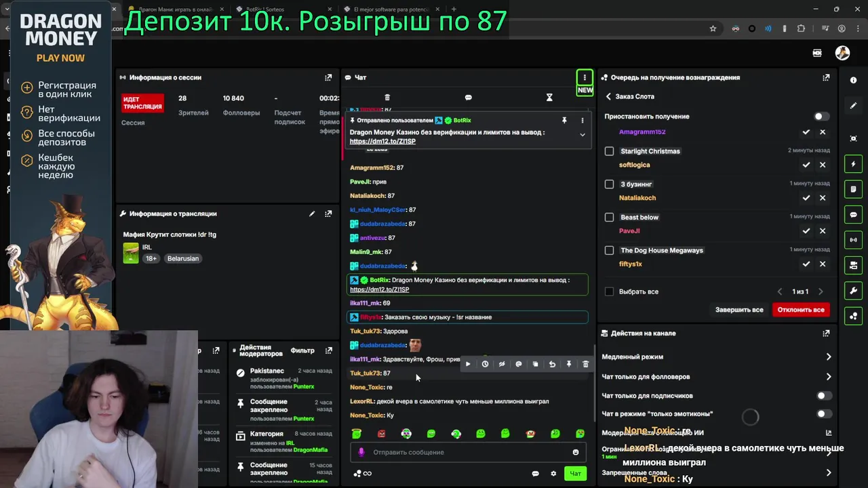Open the pinned dm12.to link
The height and width of the screenshot is (488, 868).
tap(382, 142)
